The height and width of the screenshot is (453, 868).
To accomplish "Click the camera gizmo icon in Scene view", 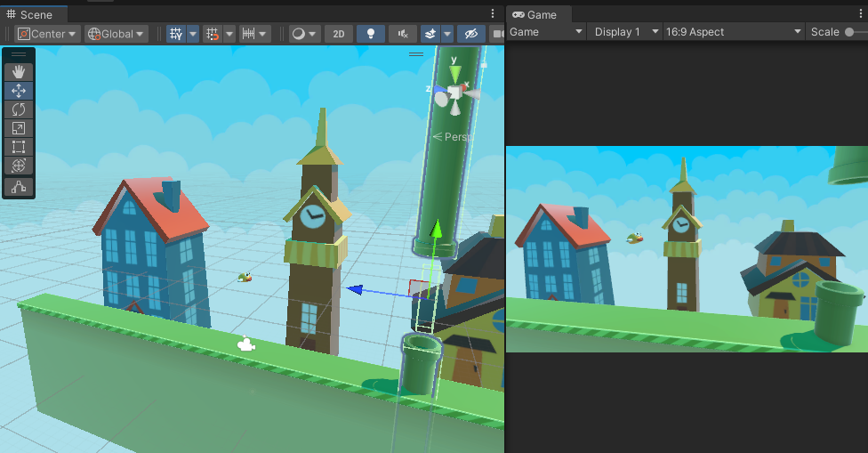I will tap(245, 344).
